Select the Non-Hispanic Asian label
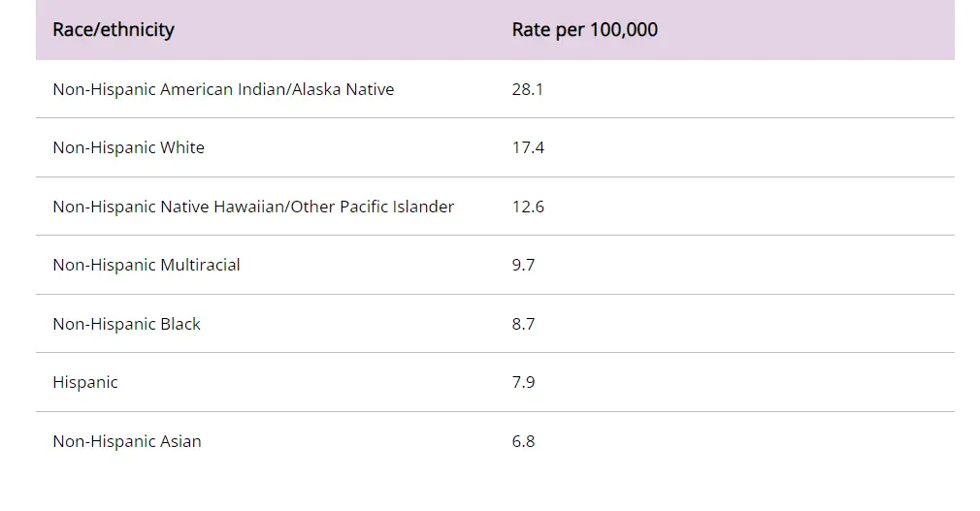 pyautogui.click(x=127, y=441)
